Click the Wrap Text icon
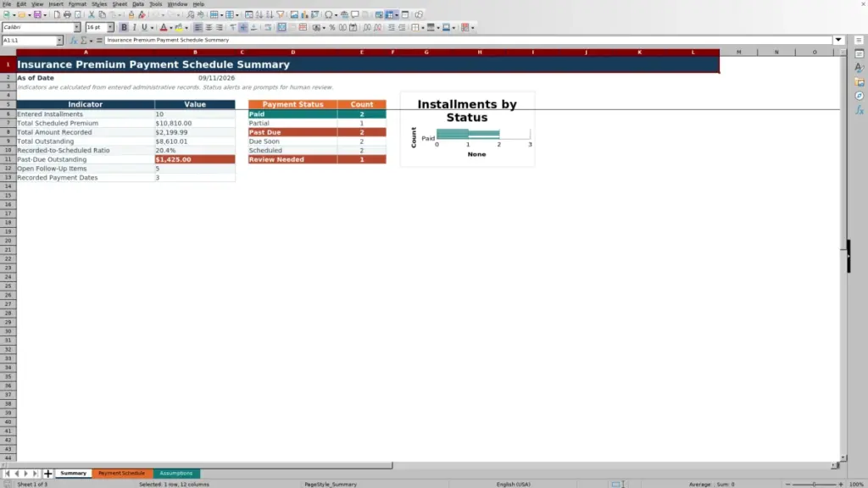This screenshot has width=868, height=488. pos(268,27)
